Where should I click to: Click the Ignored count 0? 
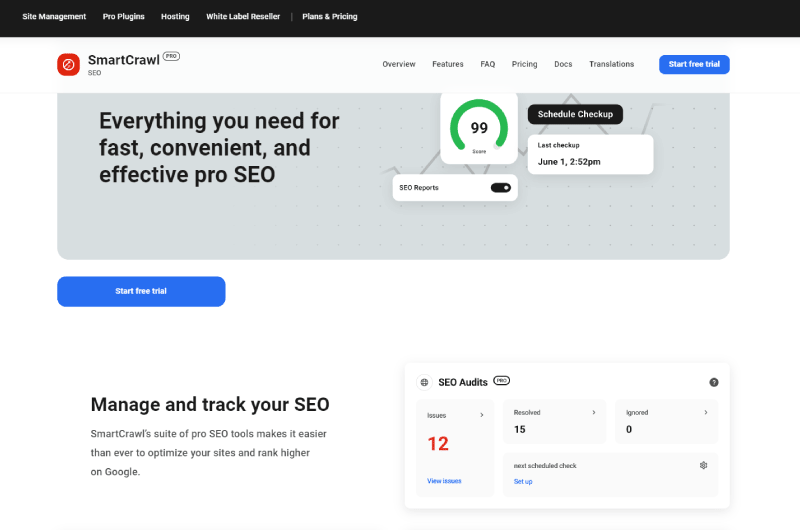click(x=629, y=430)
